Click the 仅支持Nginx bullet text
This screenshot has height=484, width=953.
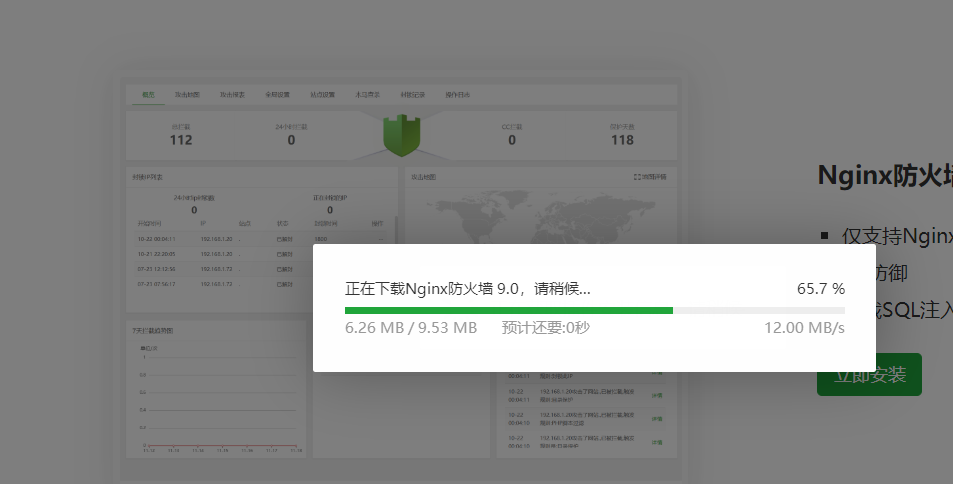pyautogui.click(x=897, y=236)
